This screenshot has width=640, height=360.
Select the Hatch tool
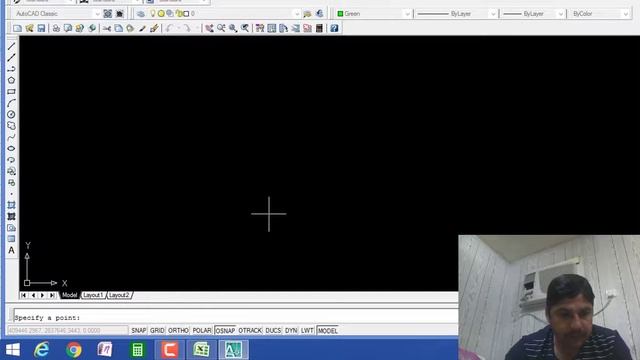point(11,205)
